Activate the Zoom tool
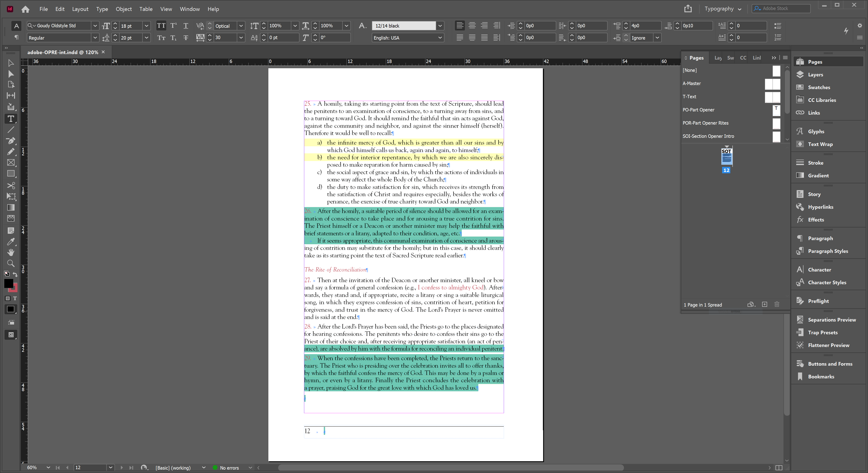This screenshot has width=868, height=473. click(11, 263)
